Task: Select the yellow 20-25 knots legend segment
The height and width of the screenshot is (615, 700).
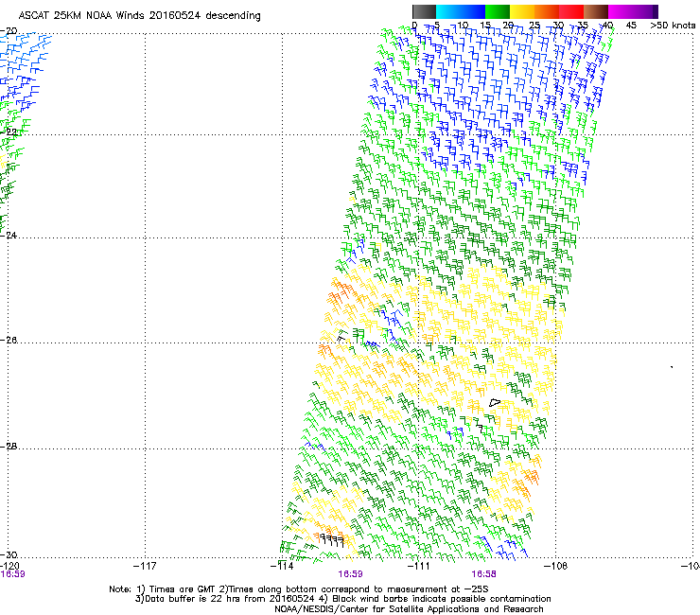Action: (522, 11)
